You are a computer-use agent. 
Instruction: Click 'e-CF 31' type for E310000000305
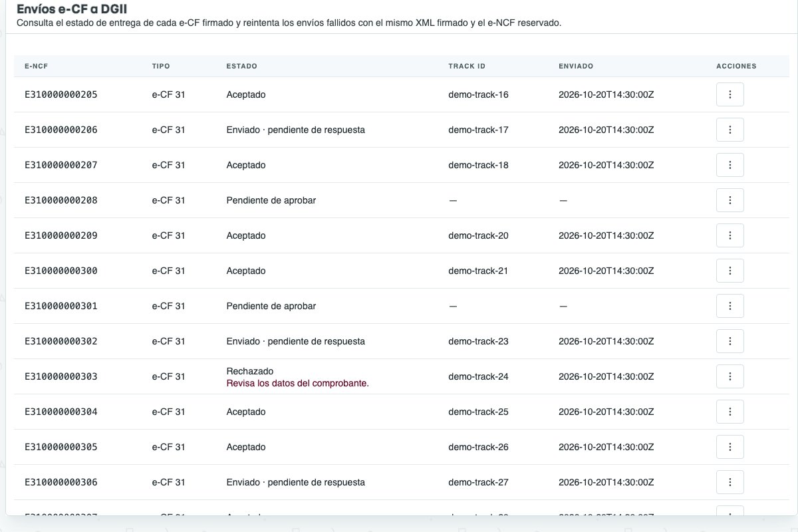point(168,447)
